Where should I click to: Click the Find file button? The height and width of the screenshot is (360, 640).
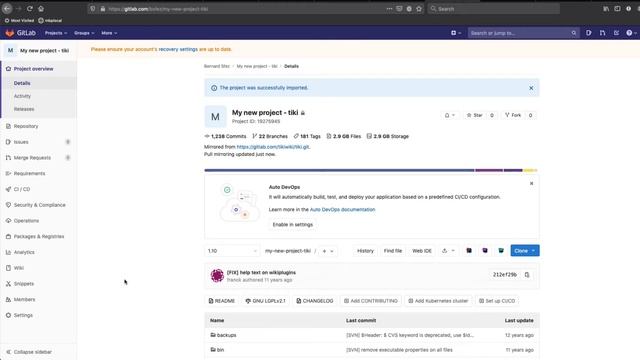point(393,251)
